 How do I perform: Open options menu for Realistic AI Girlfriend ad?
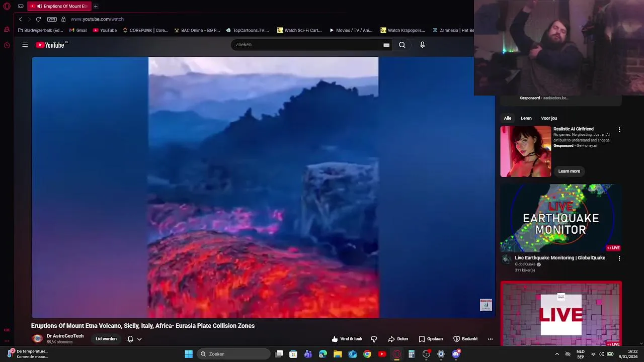click(x=619, y=130)
